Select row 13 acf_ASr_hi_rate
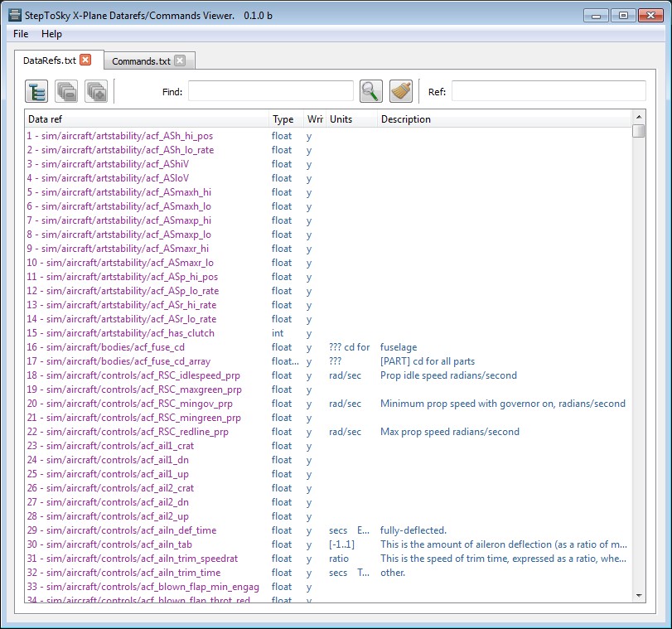This screenshot has width=672, height=629. (x=328, y=305)
